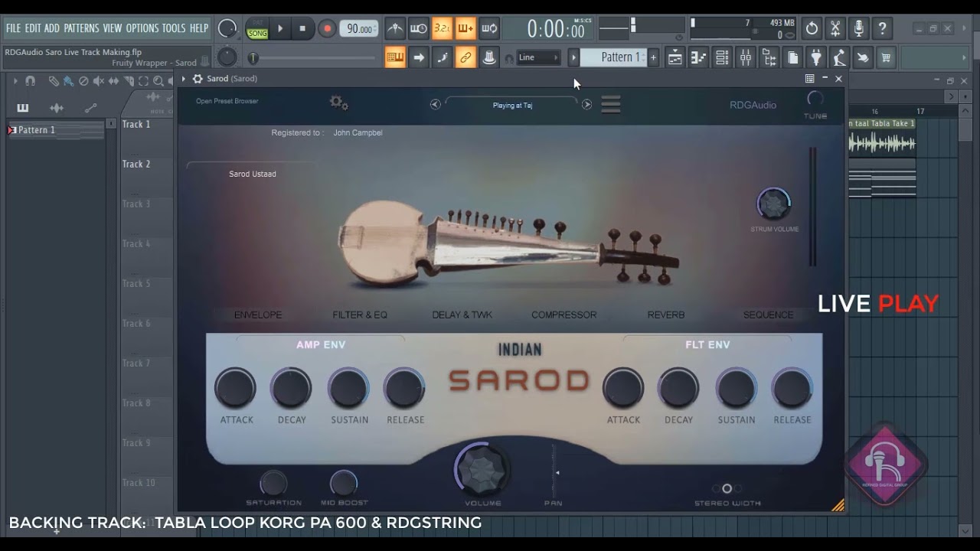Open the Browser view icon
The width and height of the screenshot is (980, 551).
pyautogui.click(x=769, y=57)
